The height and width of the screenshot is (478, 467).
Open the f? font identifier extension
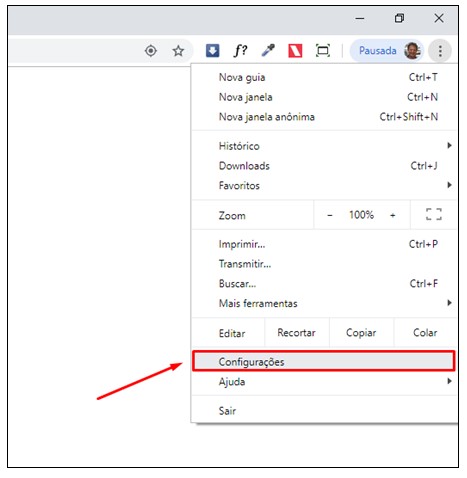[x=240, y=51]
